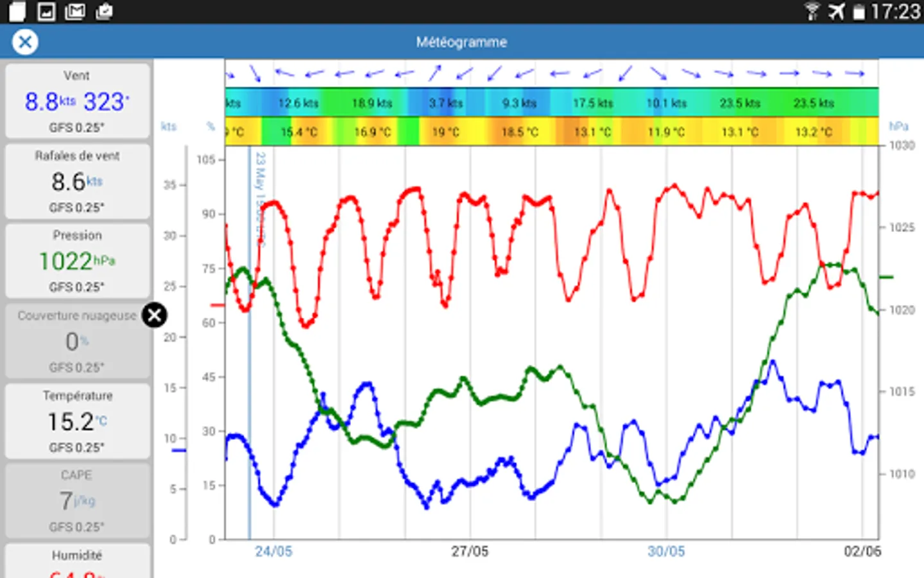
Task: Enable the CAPE card
Action: coord(78,501)
